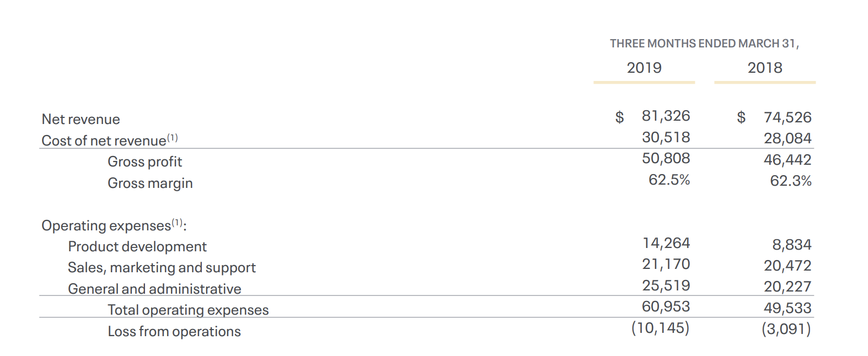Screen dimensions: 868x356
Task: Click the Sales, marketing and support label
Action: (162, 267)
